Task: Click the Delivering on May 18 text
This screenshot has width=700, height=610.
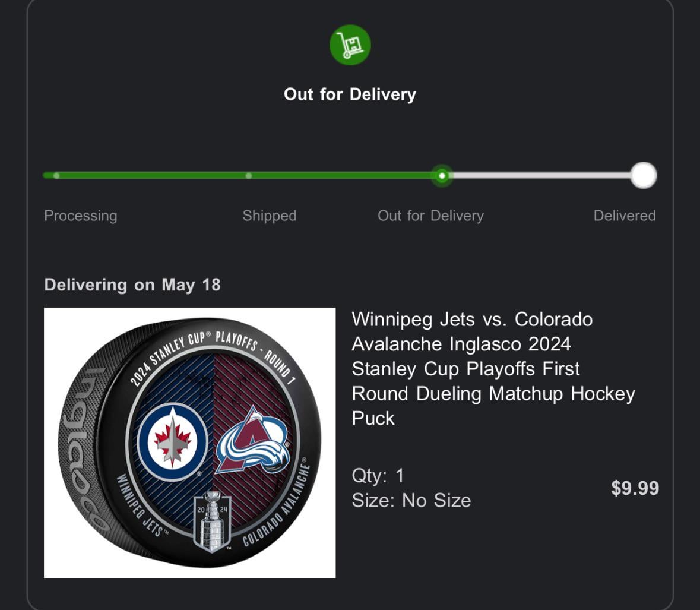Action: [132, 285]
